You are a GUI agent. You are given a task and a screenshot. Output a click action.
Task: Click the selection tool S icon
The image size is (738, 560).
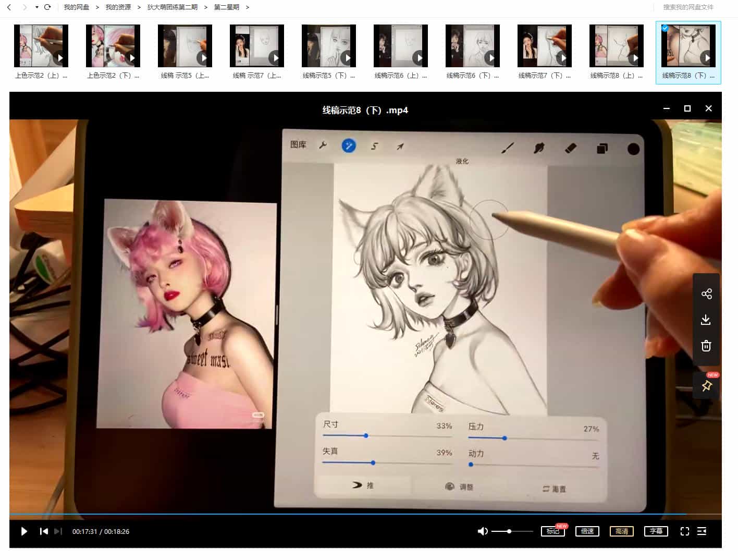pos(374,147)
